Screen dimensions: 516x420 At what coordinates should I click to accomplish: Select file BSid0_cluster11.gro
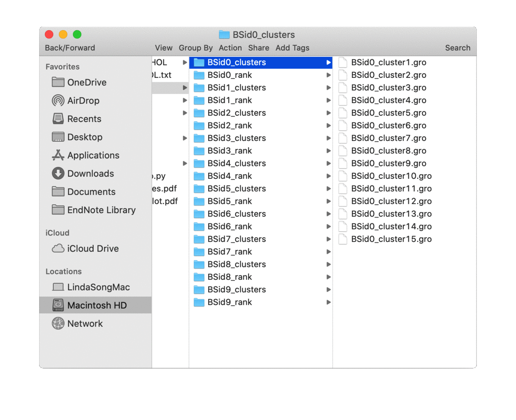[391, 189]
